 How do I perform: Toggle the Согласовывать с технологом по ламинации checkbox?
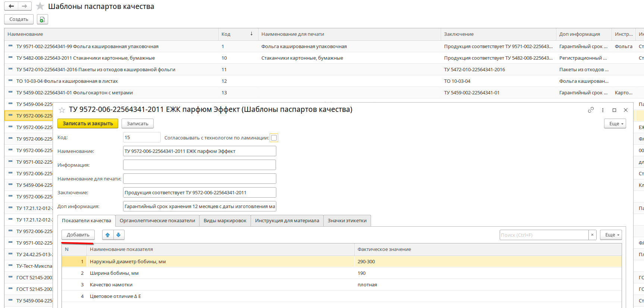(274, 138)
